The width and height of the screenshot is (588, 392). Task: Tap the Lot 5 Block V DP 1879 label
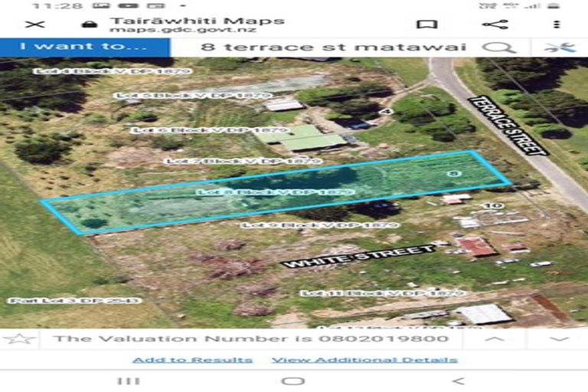click(193, 96)
